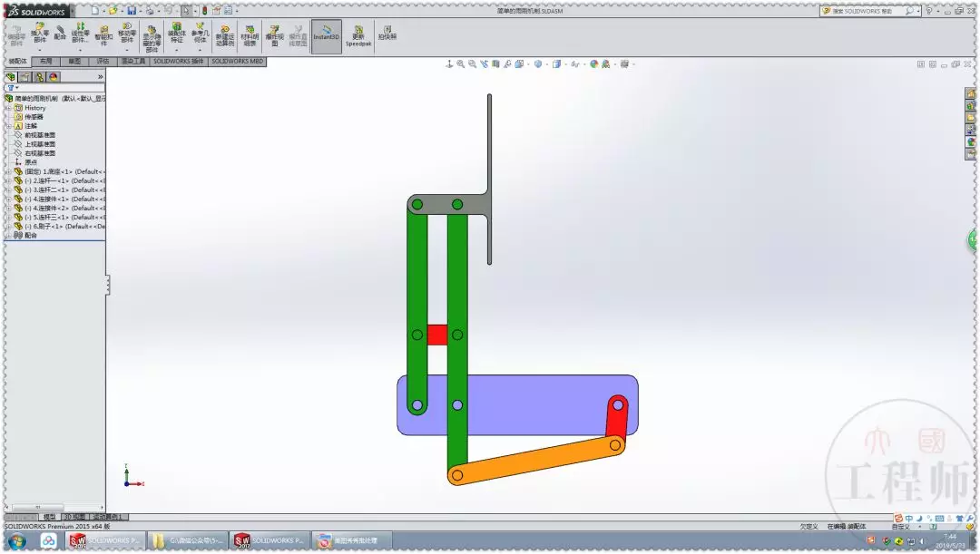Open Bill of Materials tool
Viewport: 980px width, 554px height.
point(250,36)
